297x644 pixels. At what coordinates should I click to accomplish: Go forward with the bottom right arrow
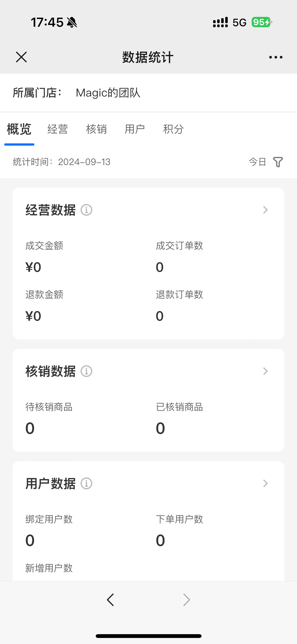click(186, 600)
